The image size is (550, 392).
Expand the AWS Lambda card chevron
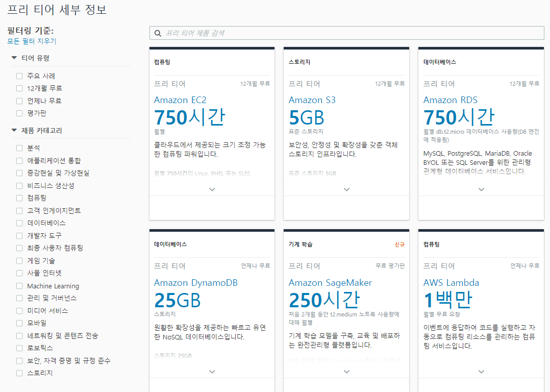pos(481,371)
